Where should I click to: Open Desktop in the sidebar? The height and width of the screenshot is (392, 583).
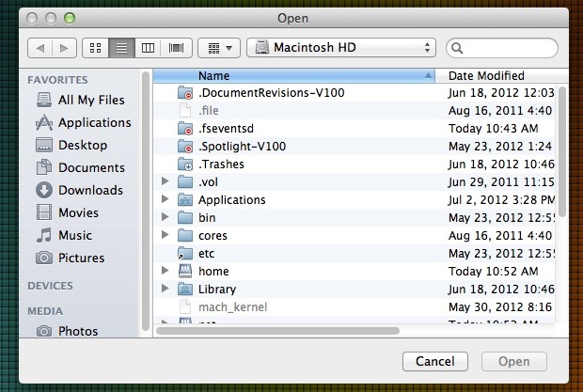tap(71, 145)
